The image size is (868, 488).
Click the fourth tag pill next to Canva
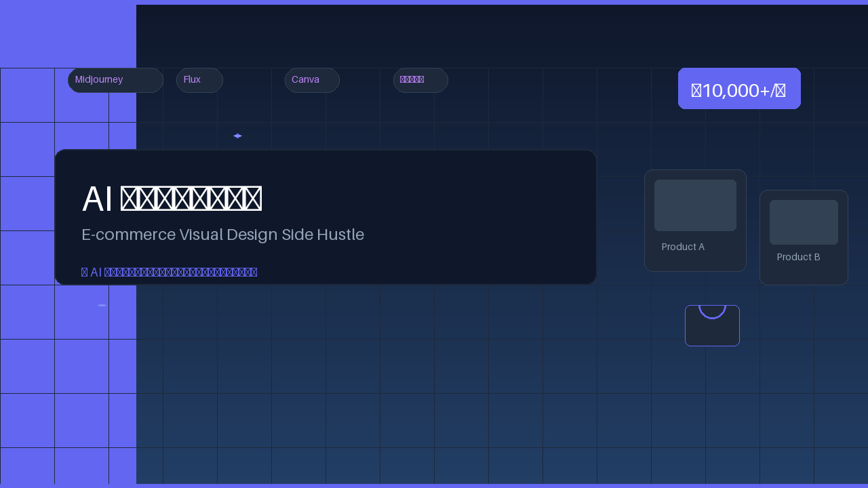[420, 80]
